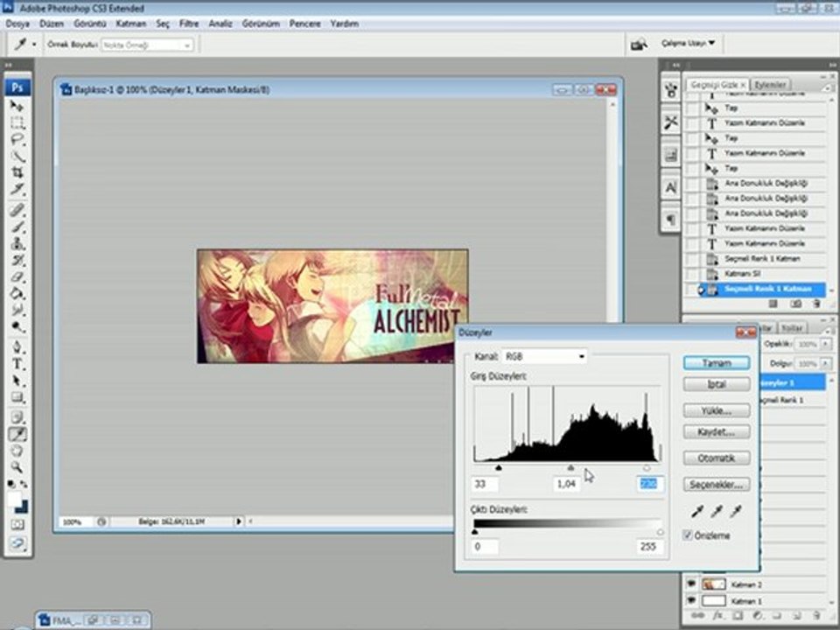Toggle Quick Mask mode icon
Image resolution: width=840 pixels, height=630 pixels.
(x=17, y=524)
